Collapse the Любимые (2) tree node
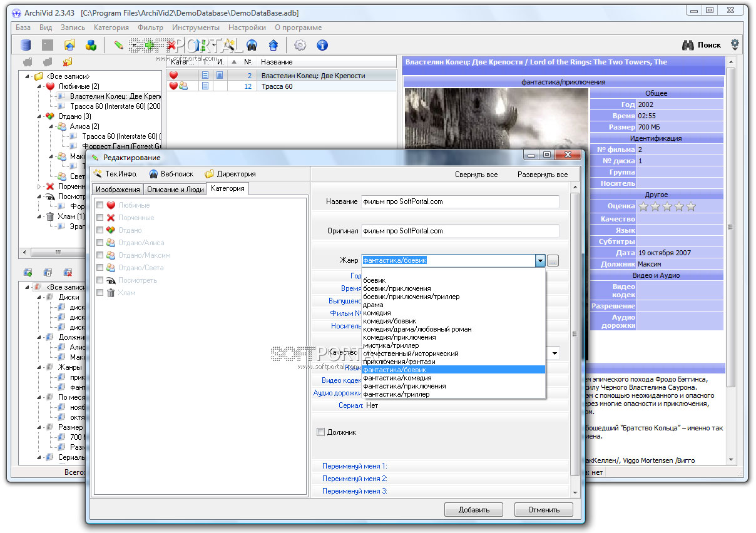This screenshot has height=533, width=756. pos(38,86)
